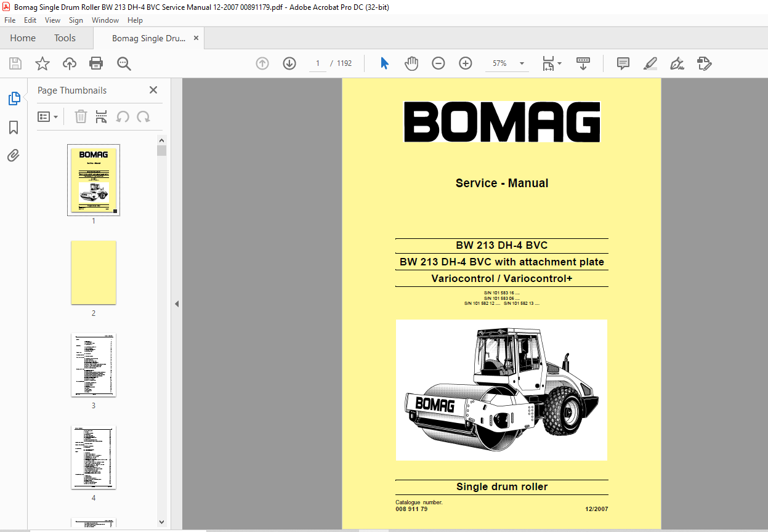
Task: Activate the Hand pan tool
Action: point(411,63)
